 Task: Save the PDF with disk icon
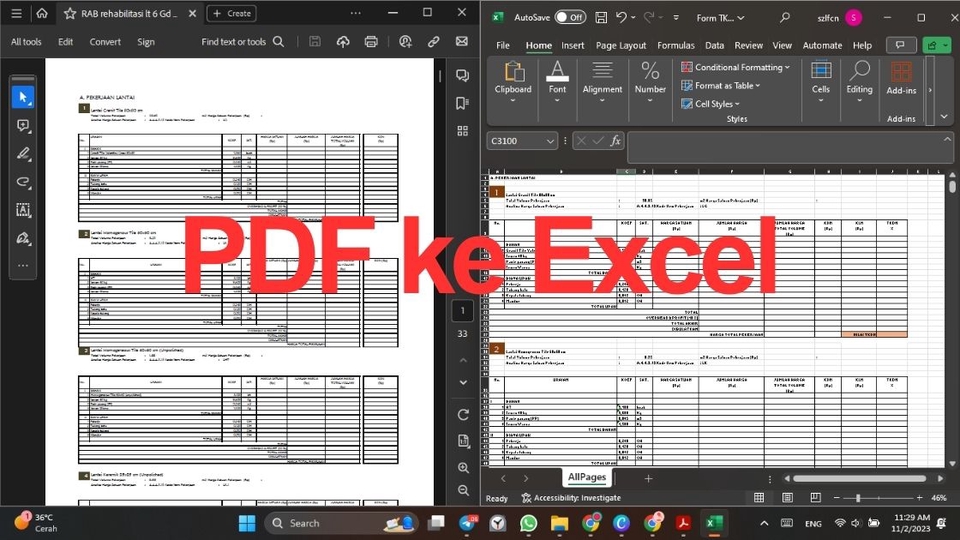click(315, 42)
